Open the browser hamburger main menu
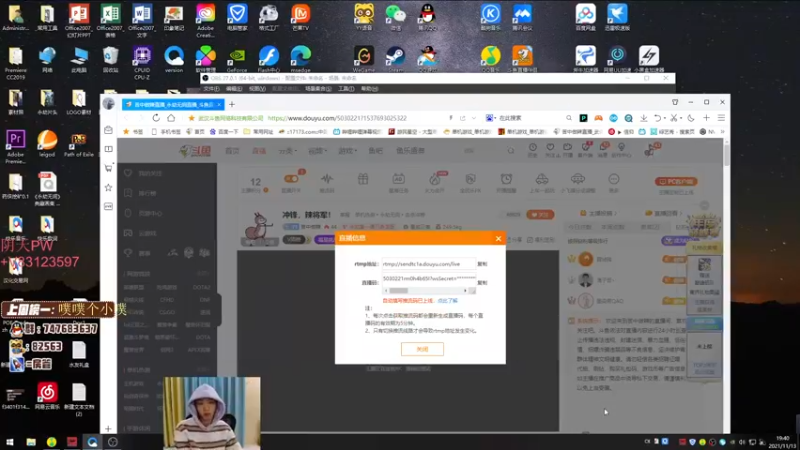This screenshot has width=800, height=450. tap(721, 118)
